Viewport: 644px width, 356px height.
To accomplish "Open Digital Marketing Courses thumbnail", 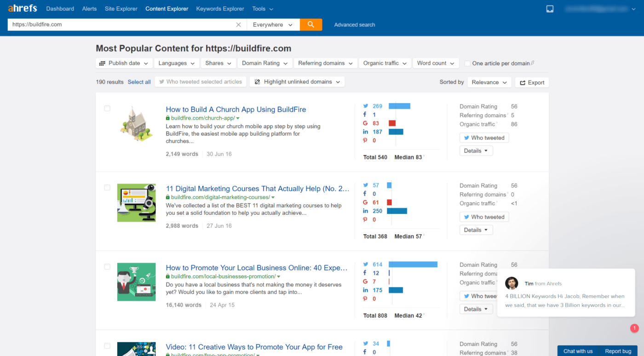I will [136, 203].
